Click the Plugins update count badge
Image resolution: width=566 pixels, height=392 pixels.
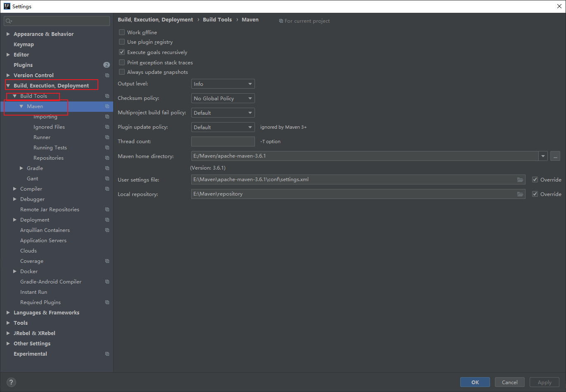tap(107, 65)
